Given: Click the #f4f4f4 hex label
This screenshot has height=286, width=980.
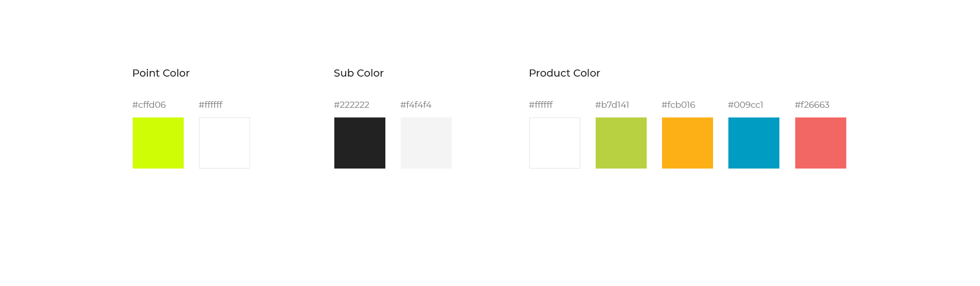Looking at the screenshot, I should (416, 105).
